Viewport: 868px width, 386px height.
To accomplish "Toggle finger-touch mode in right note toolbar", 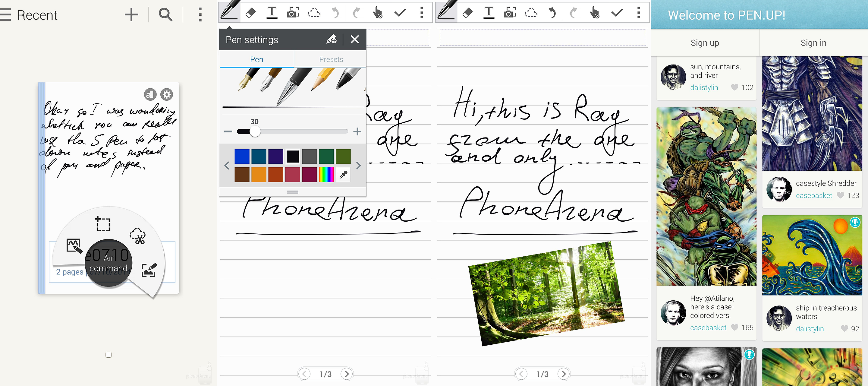I will pyautogui.click(x=595, y=13).
